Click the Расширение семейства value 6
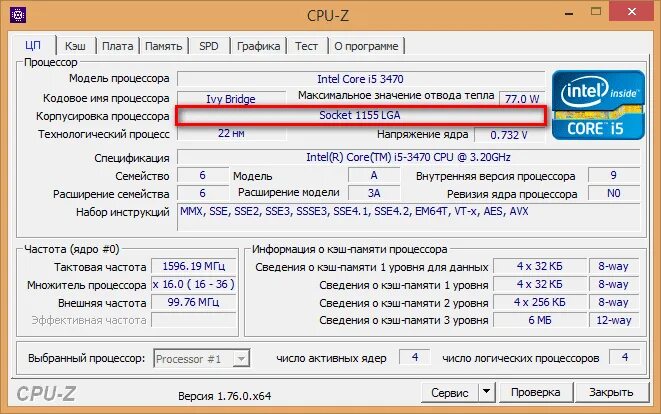 (x=202, y=193)
